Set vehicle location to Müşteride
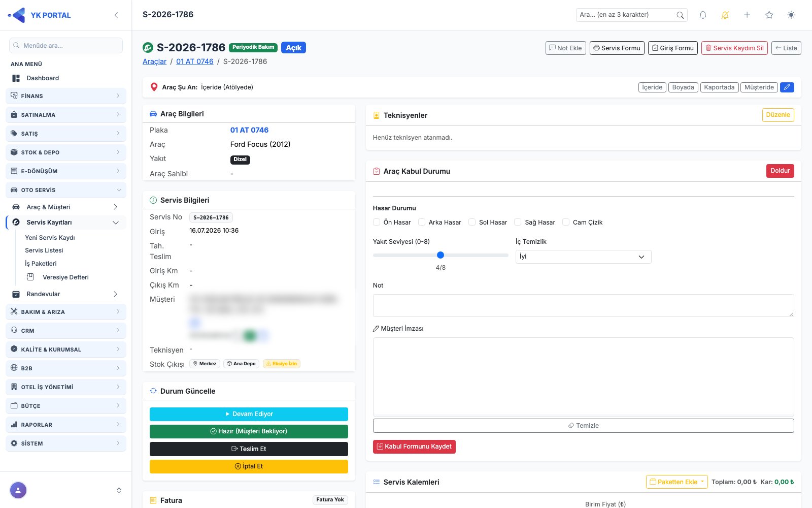The image size is (812, 508). [759, 87]
